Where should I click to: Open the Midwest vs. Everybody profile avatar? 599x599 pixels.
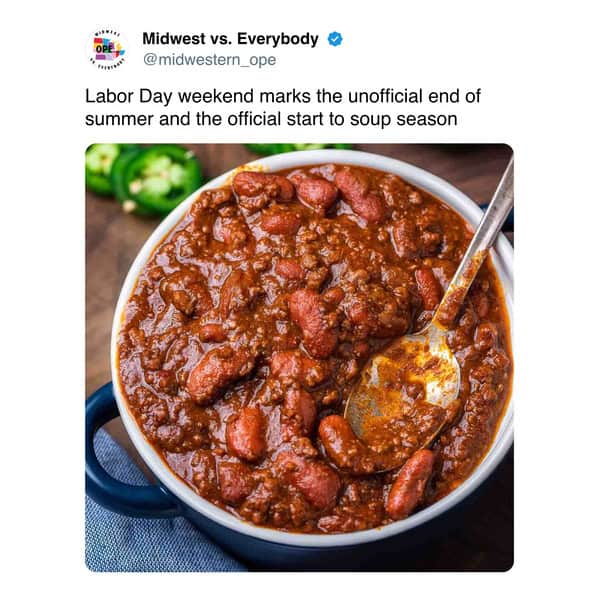pyautogui.click(x=107, y=50)
